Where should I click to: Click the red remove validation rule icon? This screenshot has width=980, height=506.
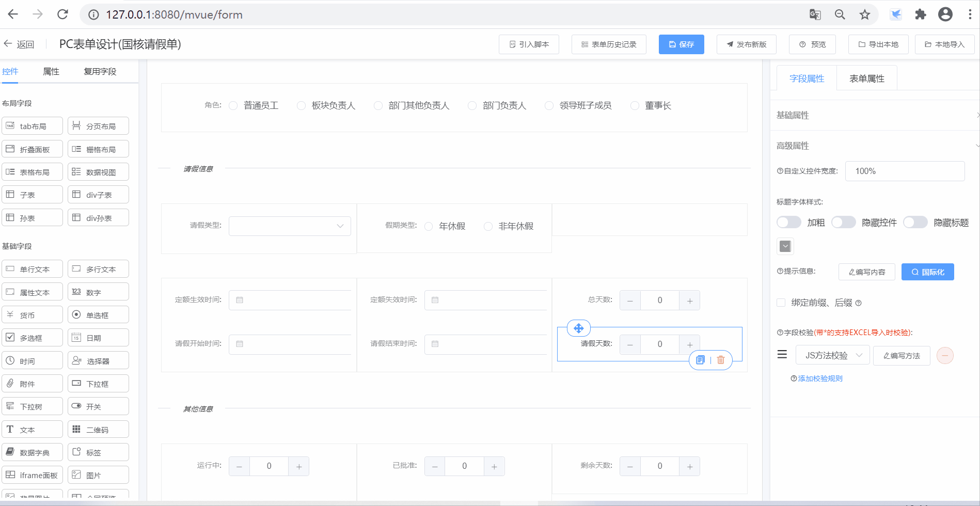click(945, 355)
